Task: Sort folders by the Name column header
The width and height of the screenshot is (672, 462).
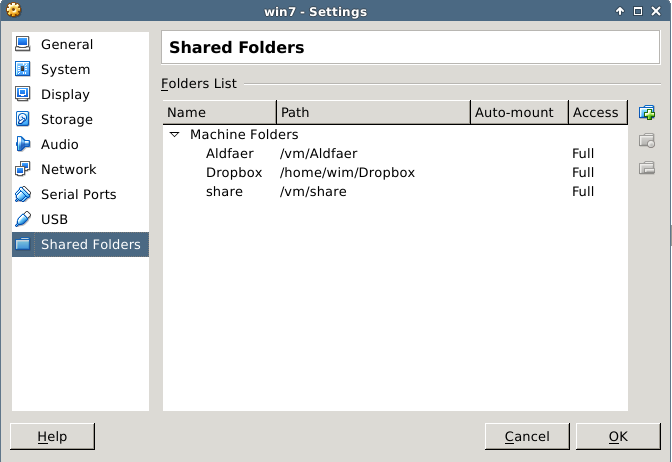Action: [x=219, y=112]
